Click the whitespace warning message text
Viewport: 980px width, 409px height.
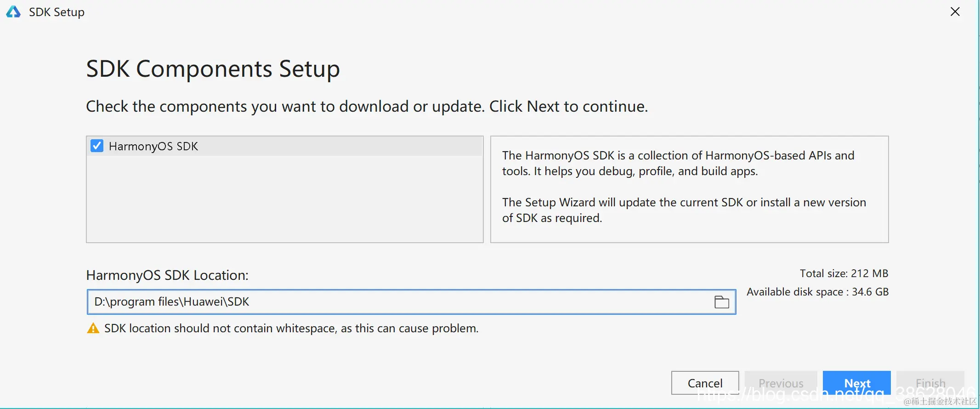(291, 328)
